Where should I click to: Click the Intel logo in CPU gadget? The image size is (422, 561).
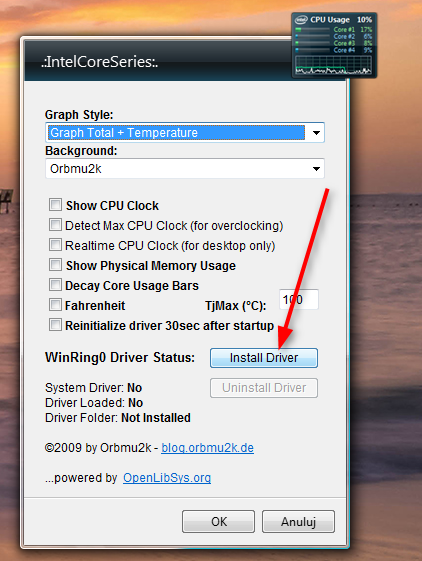(x=301, y=20)
